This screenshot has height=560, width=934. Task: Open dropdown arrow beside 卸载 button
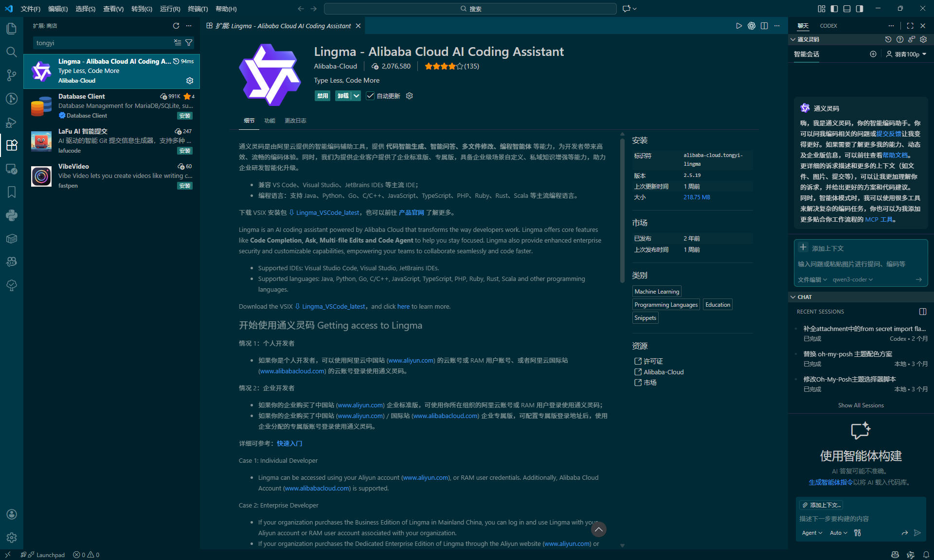point(357,96)
